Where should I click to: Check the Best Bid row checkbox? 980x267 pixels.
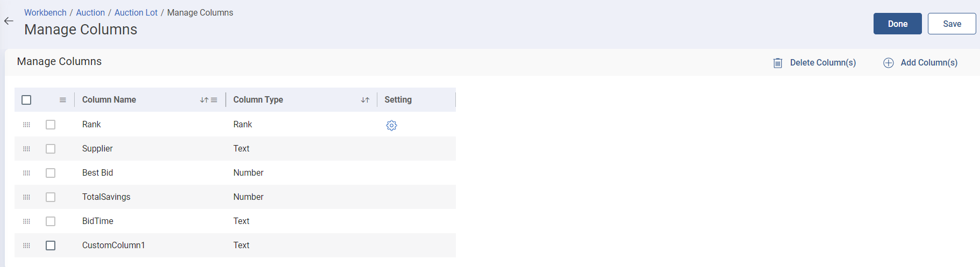coord(51,173)
